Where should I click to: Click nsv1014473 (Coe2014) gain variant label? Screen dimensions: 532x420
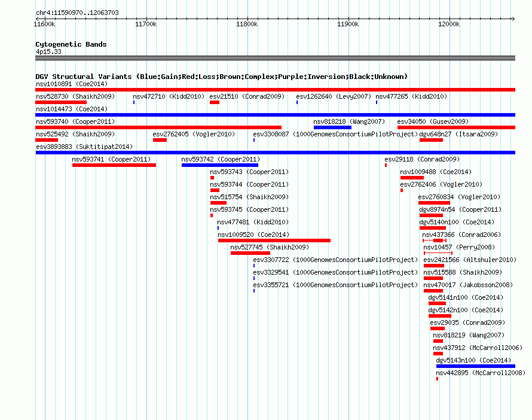pos(72,109)
